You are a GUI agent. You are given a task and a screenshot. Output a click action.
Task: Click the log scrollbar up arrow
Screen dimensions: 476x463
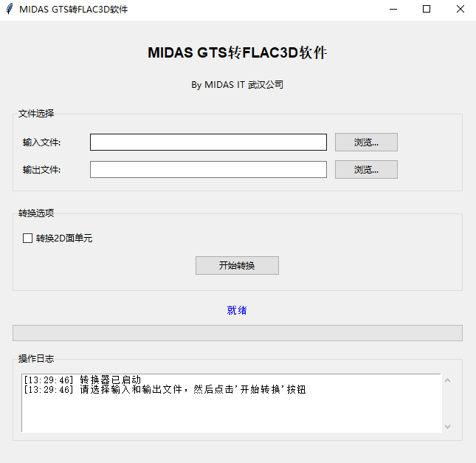pyautogui.click(x=447, y=380)
